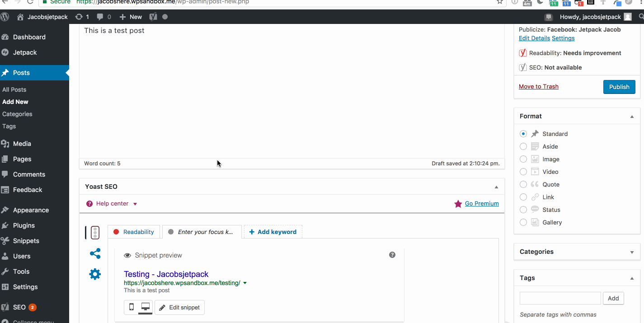Open Comments sidebar menu
The height and width of the screenshot is (323, 644).
(29, 174)
